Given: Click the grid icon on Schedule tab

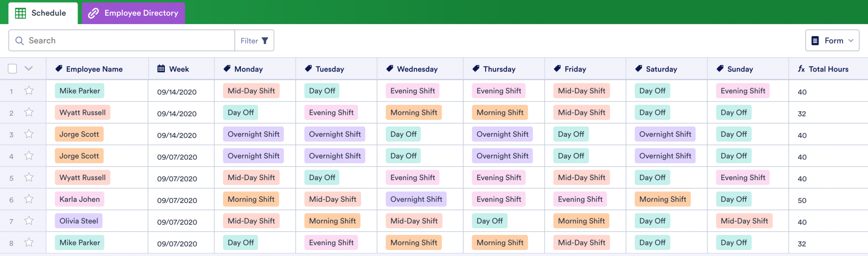Looking at the screenshot, I should (20, 13).
